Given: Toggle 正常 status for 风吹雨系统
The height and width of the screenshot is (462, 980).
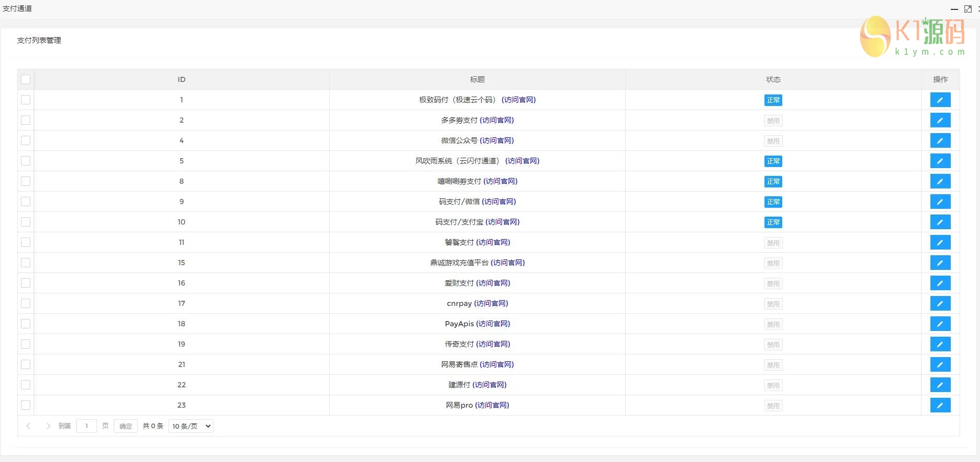Looking at the screenshot, I should [773, 161].
